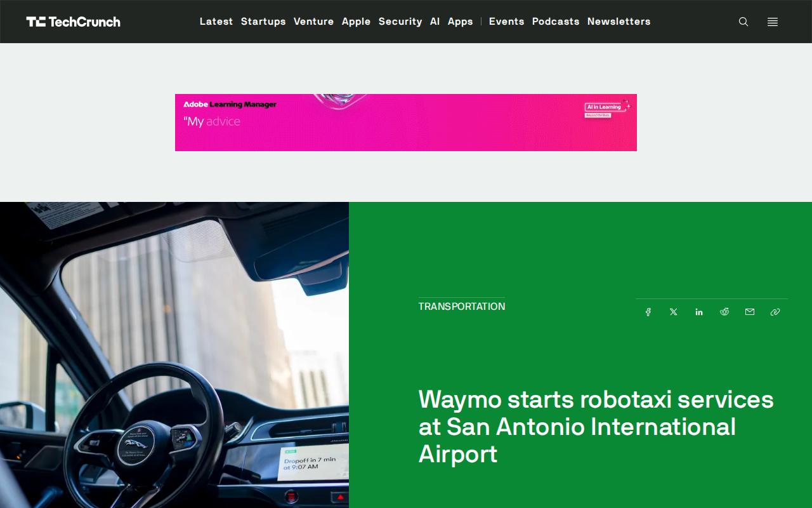Open the Transportation category link

point(462,307)
